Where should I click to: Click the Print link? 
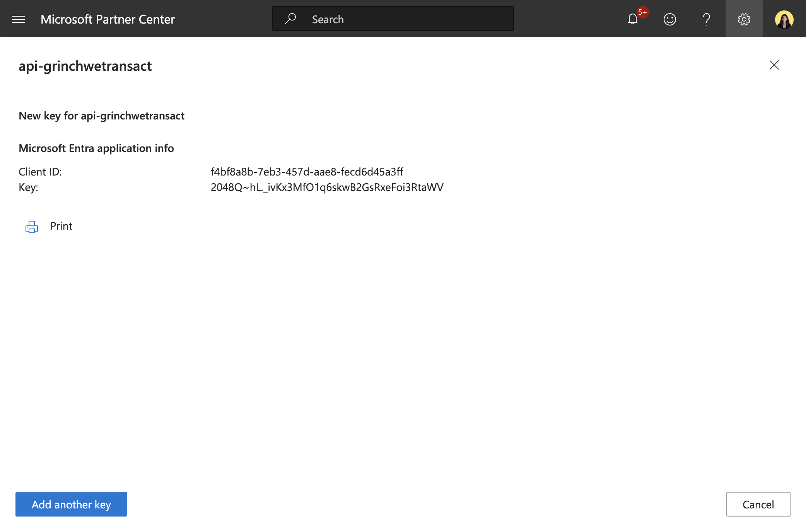click(x=61, y=226)
